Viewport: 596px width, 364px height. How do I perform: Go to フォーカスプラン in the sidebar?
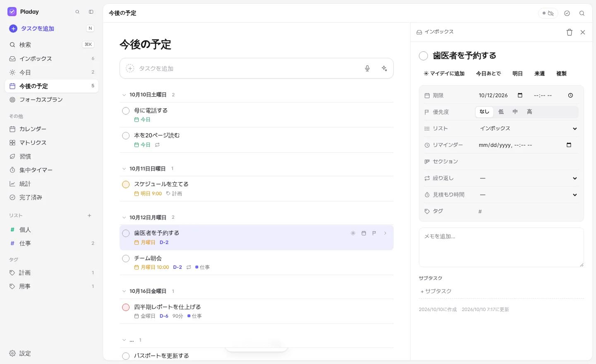pos(52,100)
